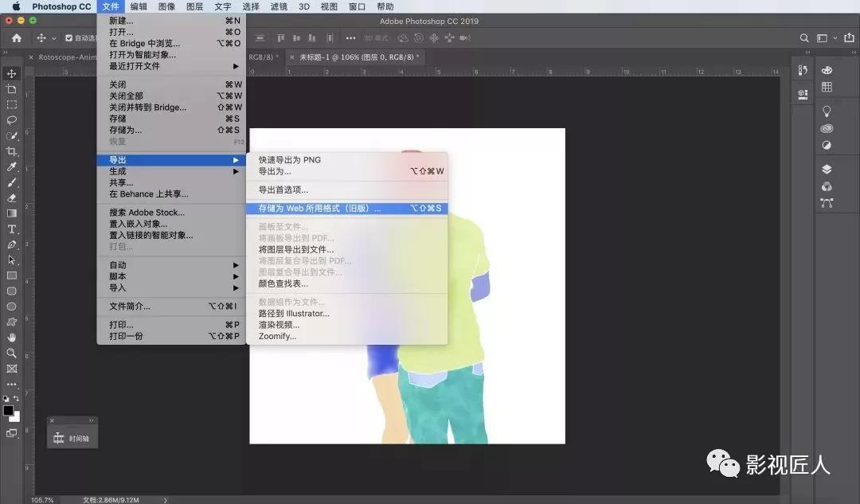Viewport: 860px width, 504px height.
Task: Select the Move tool
Action: click(x=11, y=73)
